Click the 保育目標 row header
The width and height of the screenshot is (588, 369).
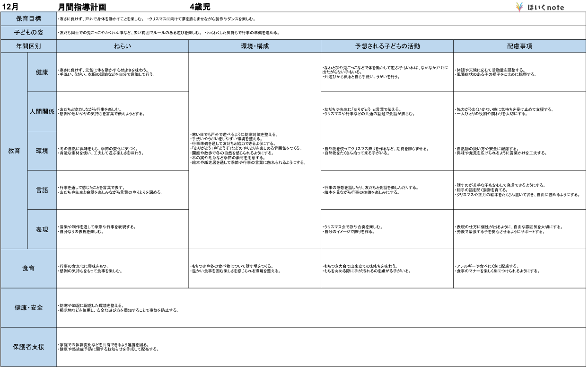click(x=28, y=20)
